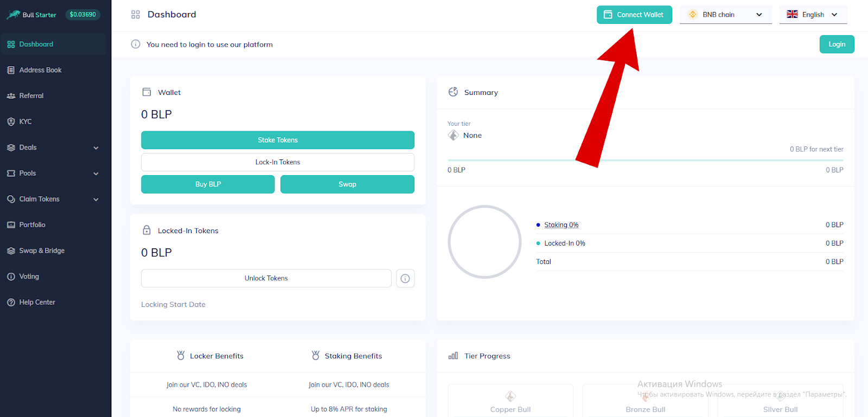Select the Silver Bull tier card
Viewport: 868px width, 417px height.
tap(780, 401)
